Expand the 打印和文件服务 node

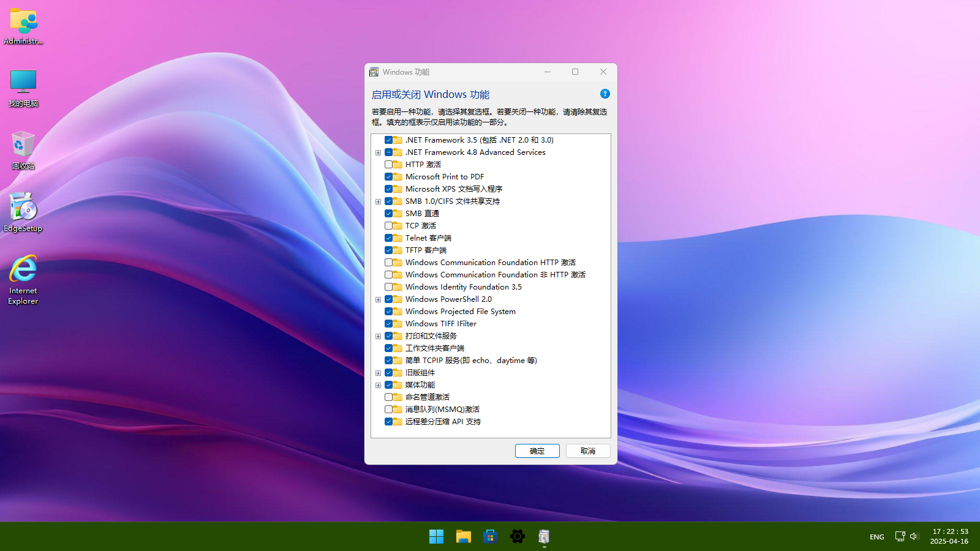tap(379, 336)
